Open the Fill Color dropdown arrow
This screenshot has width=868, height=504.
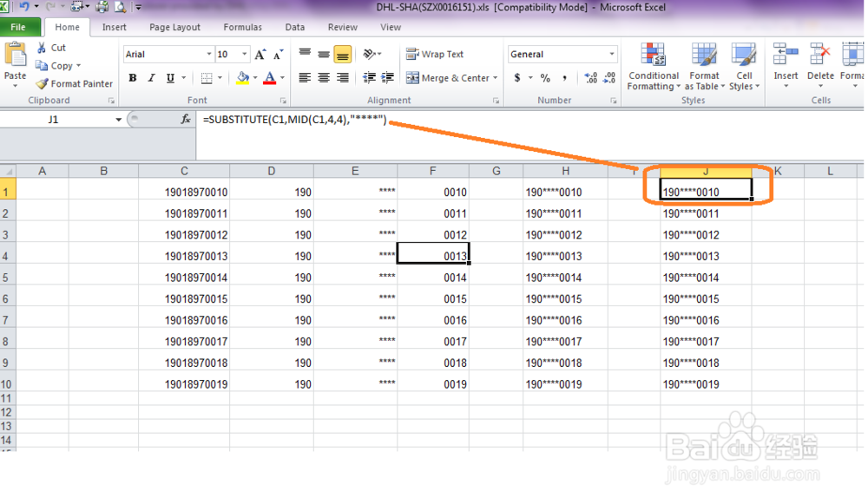255,78
